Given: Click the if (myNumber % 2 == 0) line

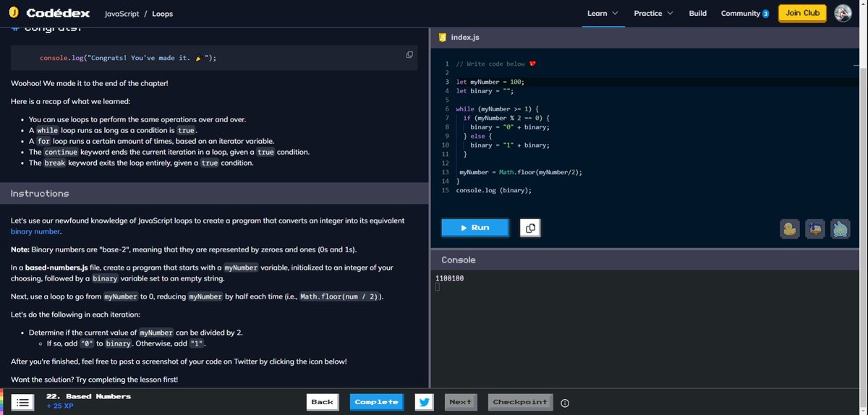Looking at the screenshot, I should click(x=507, y=118).
